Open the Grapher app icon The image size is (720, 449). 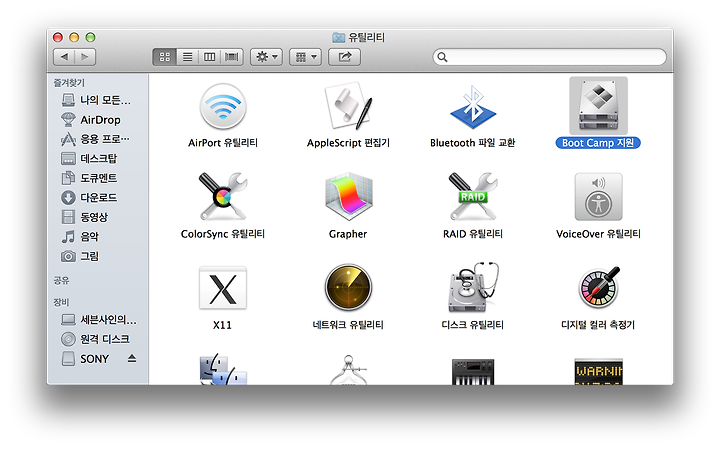349,197
